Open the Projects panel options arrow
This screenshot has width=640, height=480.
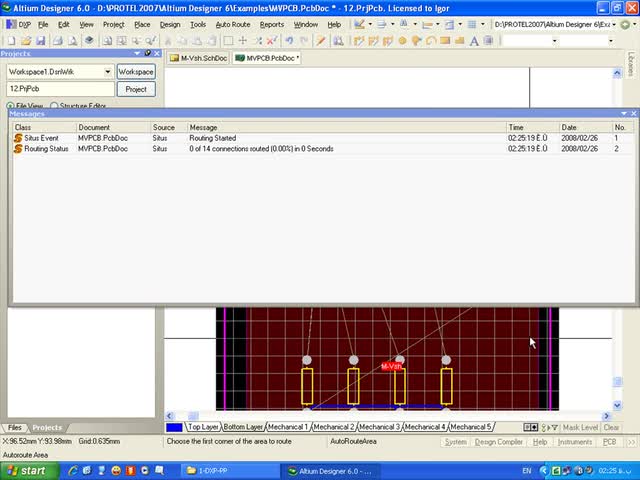(137, 53)
